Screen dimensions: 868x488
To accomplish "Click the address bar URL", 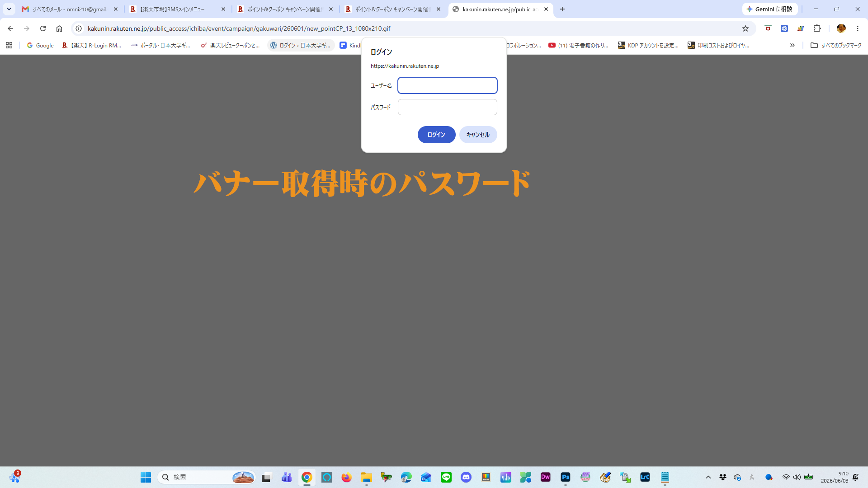I will (239, 28).
